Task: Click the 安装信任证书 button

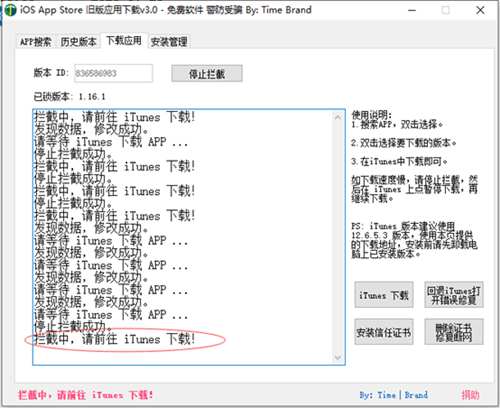Action: click(384, 332)
